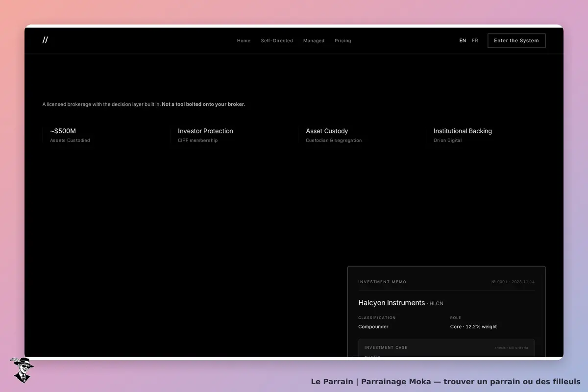Click the INVESTMENT CASE section header
588x392 pixels.
pyautogui.click(x=386, y=347)
